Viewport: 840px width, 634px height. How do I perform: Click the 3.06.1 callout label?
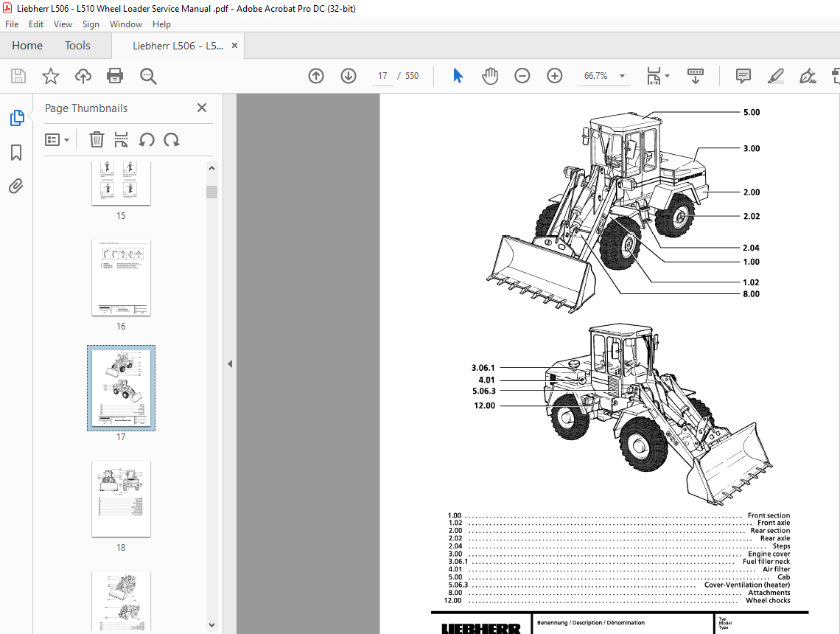click(x=483, y=368)
